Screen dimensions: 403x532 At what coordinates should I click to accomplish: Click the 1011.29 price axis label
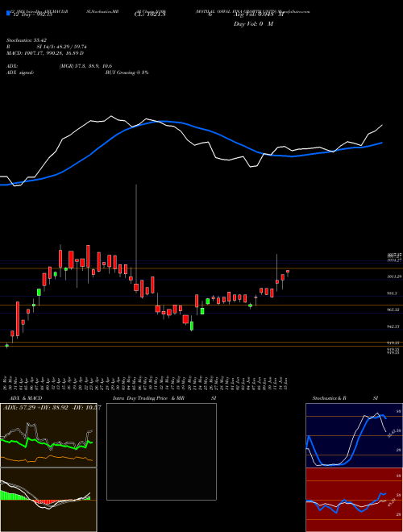click(x=394, y=276)
